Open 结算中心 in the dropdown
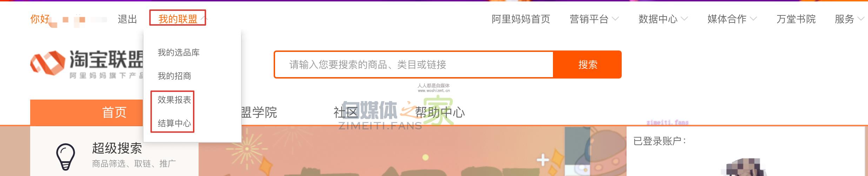This screenshot has height=176, width=868. (x=174, y=123)
